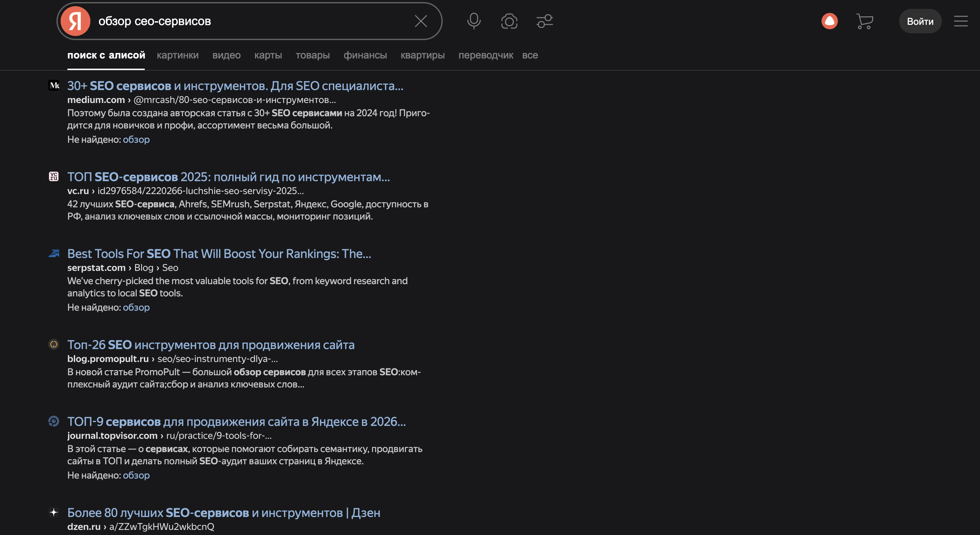Start voice search with the microphone icon

coord(474,21)
